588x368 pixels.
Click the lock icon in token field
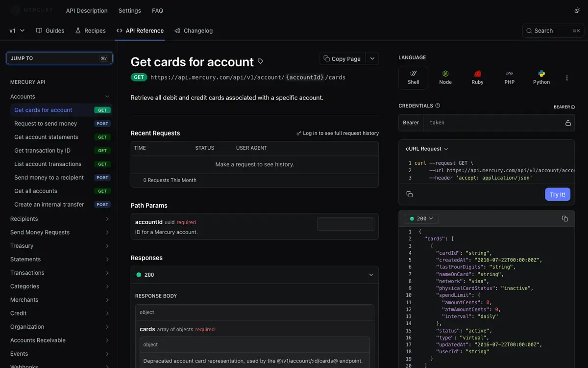(x=568, y=123)
